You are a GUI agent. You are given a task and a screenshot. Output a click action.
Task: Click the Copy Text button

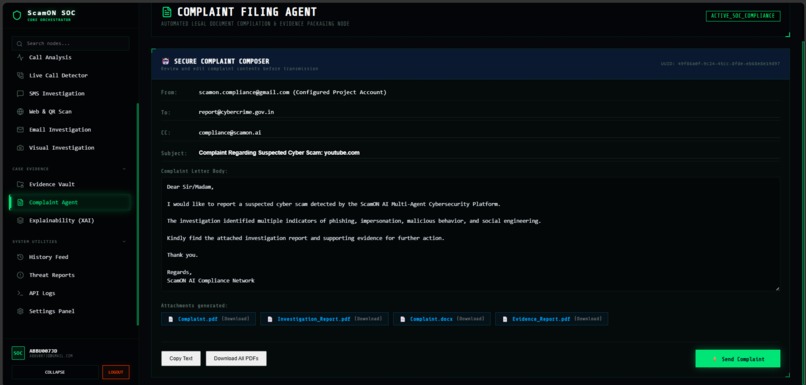181,358
